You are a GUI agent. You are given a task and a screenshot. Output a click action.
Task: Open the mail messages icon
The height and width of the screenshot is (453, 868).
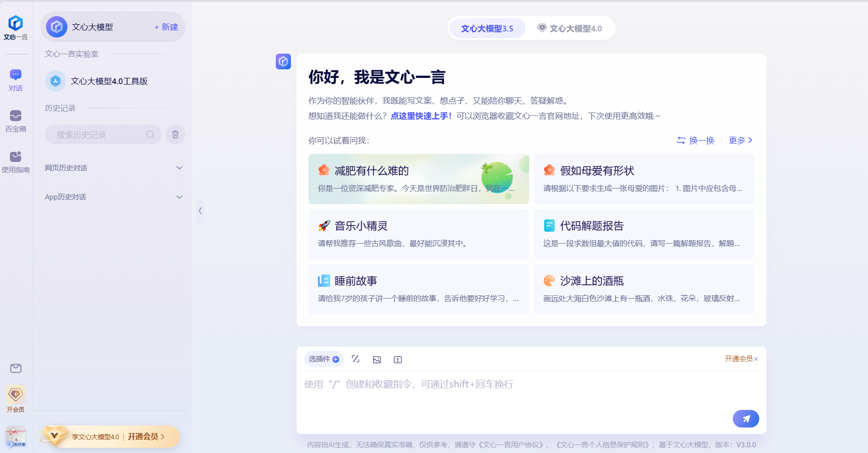[x=16, y=368]
